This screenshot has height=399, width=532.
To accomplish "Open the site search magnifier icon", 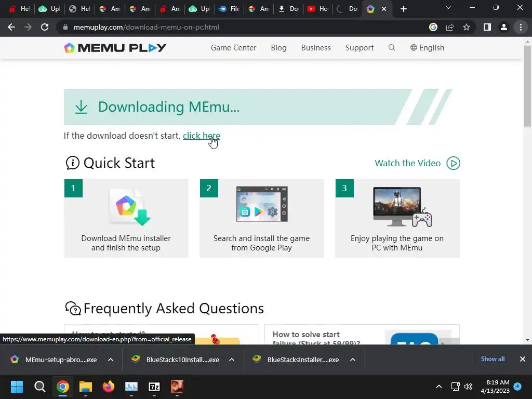I will 392,47.
